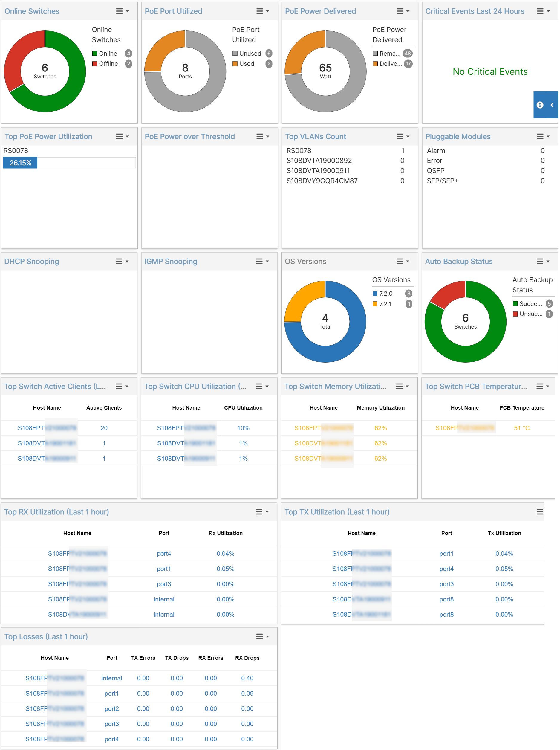
Task: Toggle the Offline legend in Online Switches chart
Action: tap(108, 64)
